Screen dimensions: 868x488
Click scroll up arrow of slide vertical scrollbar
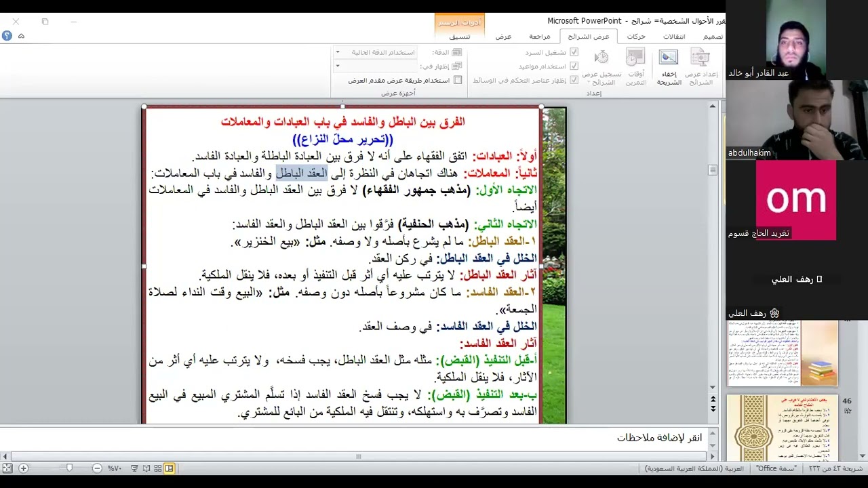713,106
